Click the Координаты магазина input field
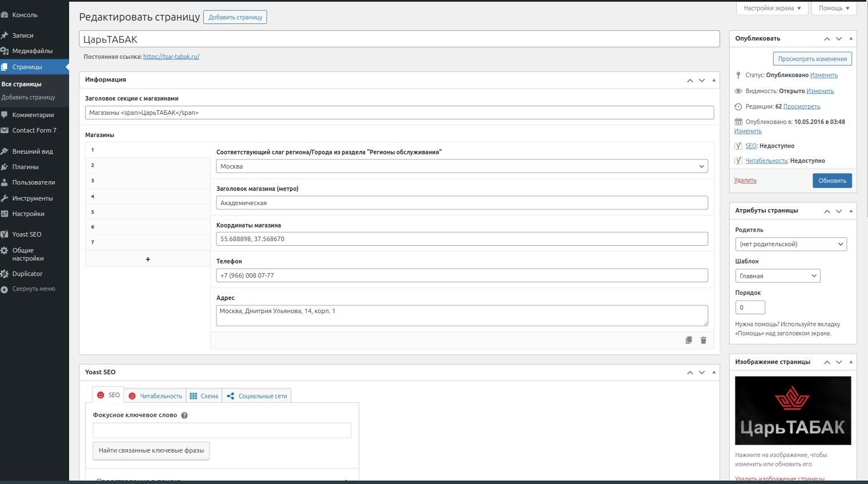This screenshot has height=484, width=868. pos(462,239)
